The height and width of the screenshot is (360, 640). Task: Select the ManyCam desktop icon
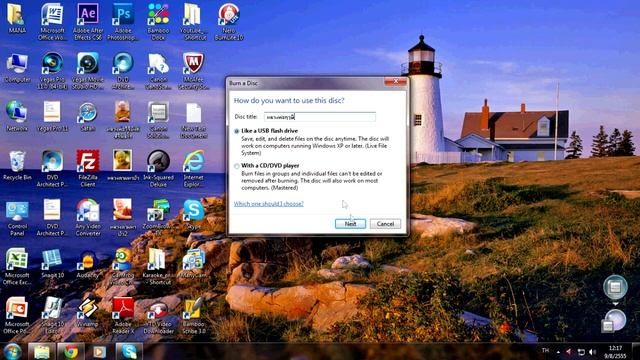pos(193,263)
